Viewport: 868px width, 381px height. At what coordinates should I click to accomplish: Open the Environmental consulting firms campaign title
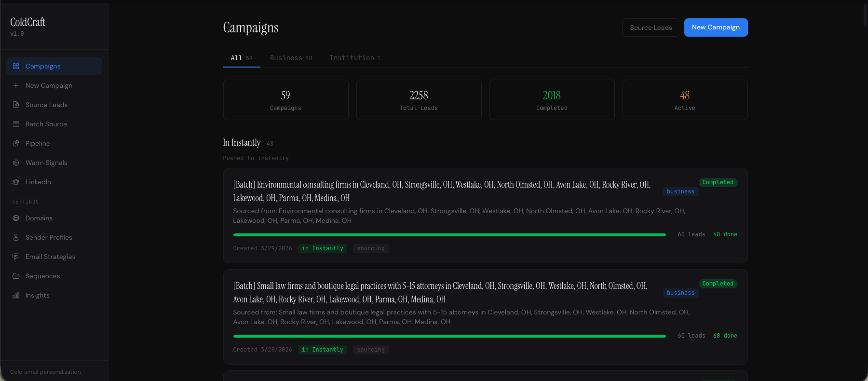tap(442, 191)
